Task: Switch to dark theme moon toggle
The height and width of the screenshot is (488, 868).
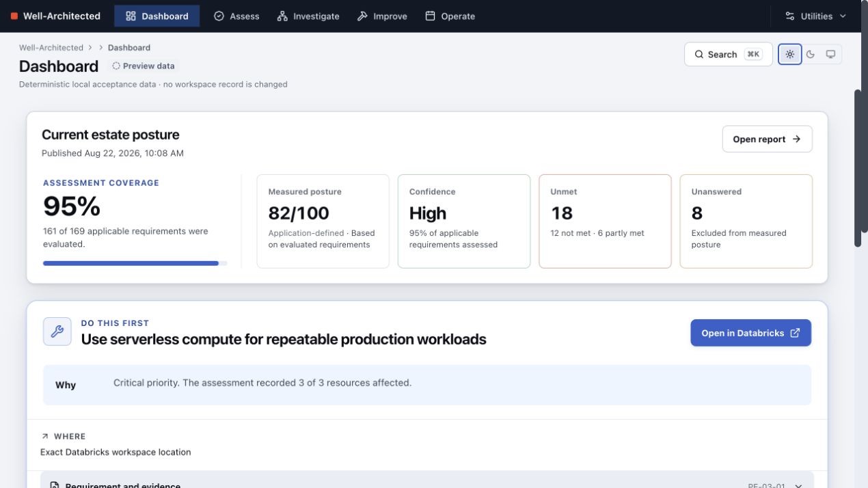Action: 811,55
